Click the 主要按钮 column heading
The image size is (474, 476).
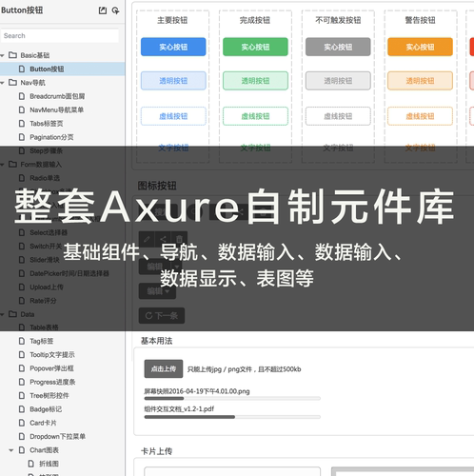172,20
